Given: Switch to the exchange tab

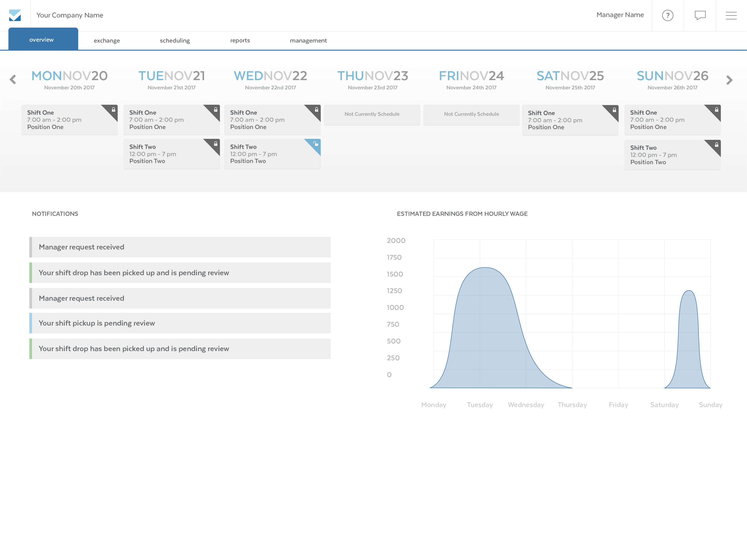Looking at the screenshot, I should click(107, 41).
